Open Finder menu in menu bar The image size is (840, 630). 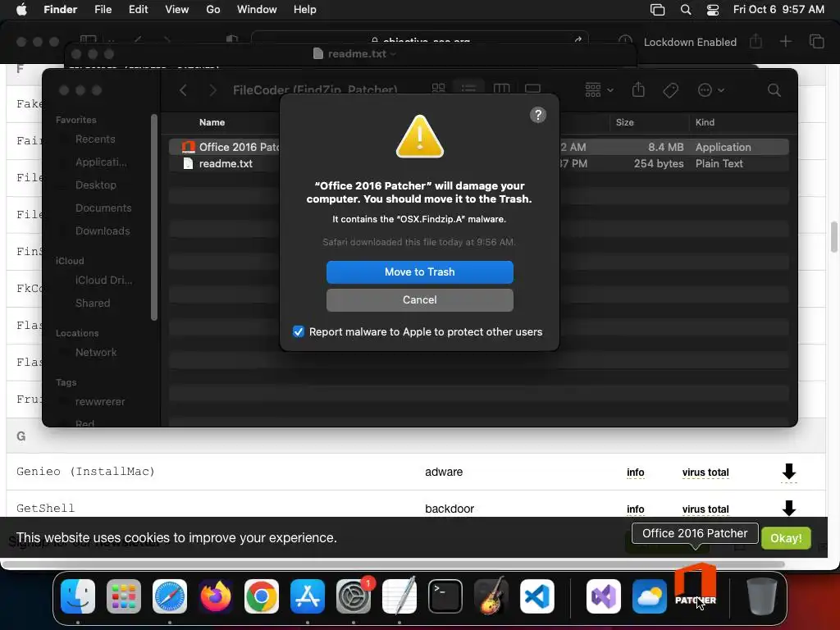[60, 10]
